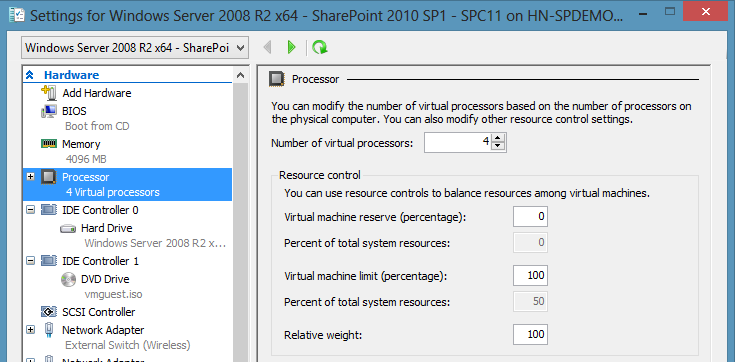Click the Virtual machine reserve percentage field
This screenshot has height=362, width=735.
[x=530, y=217]
